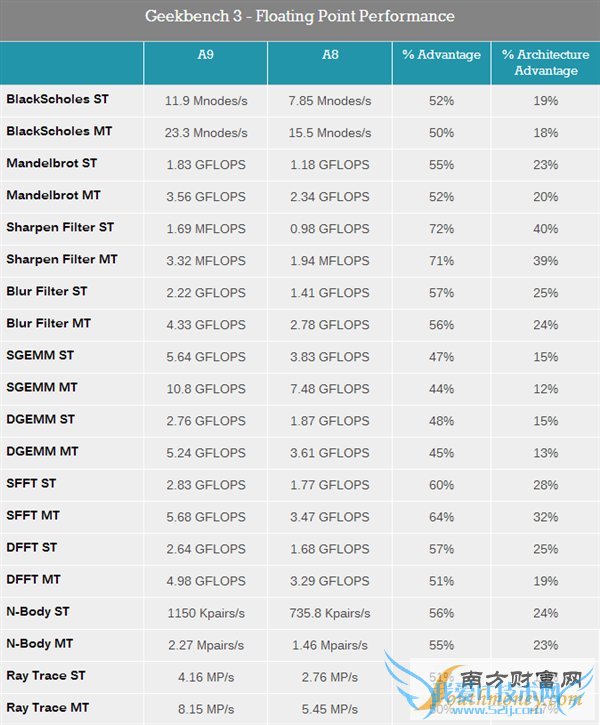Select the 1150 Kpairs/s value
This screenshot has width=600, height=725.
[206, 613]
